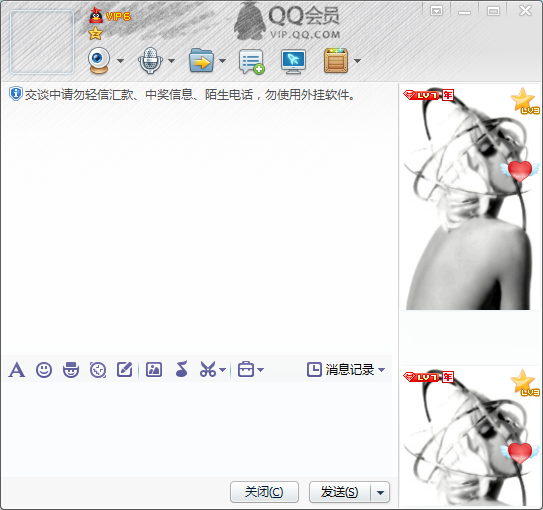Viewport: 543px width, 510px height.
Task: Open send file options dropdown arrow
Action: [x=223, y=61]
